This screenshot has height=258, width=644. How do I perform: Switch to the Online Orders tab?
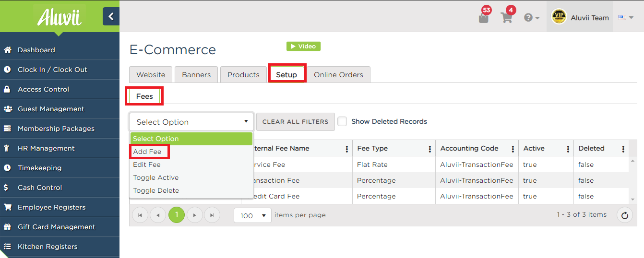338,74
